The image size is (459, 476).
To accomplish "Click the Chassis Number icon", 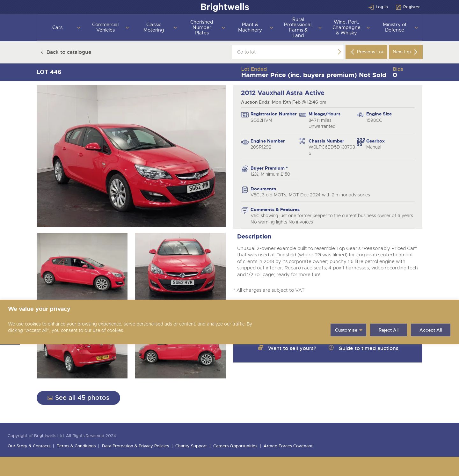I will [302, 141].
